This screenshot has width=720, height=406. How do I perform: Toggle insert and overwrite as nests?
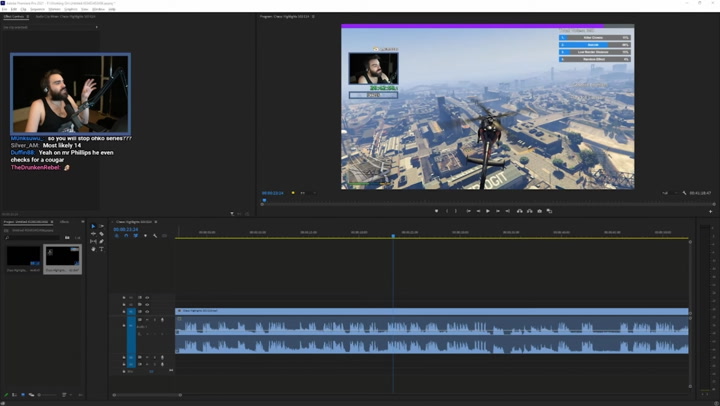click(x=117, y=236)
